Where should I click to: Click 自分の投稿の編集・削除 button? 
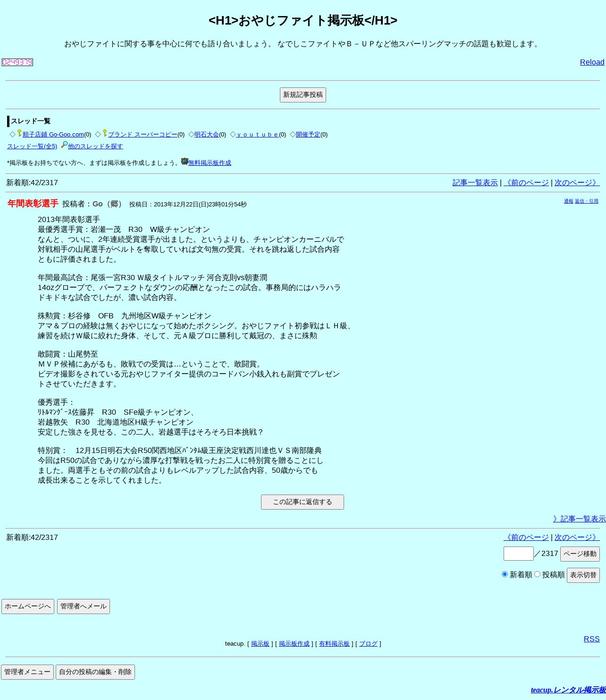click(x=95, y=672)
